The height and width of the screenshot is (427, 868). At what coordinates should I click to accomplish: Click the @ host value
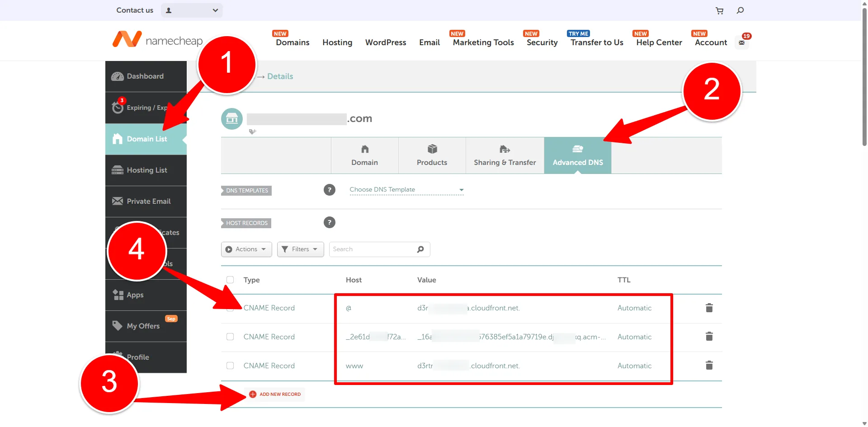coord(349,308)
